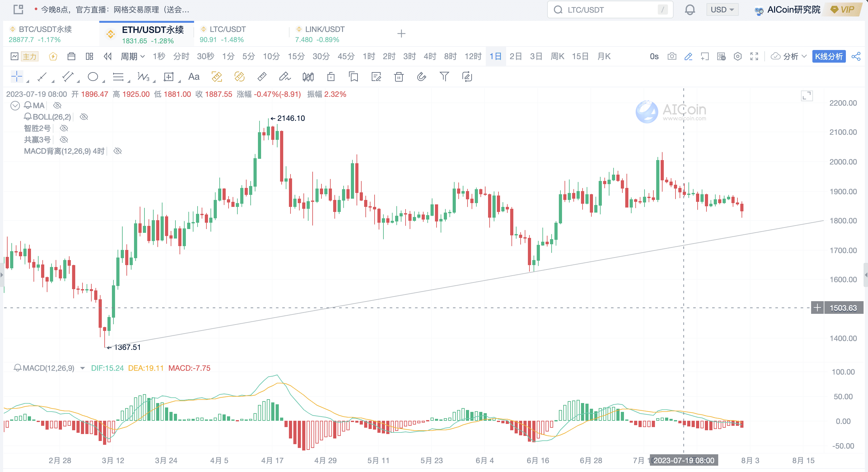This screenshot has width=868, height=472.
Task: Click the 2146.10 high price label
Action: (291, 118)
